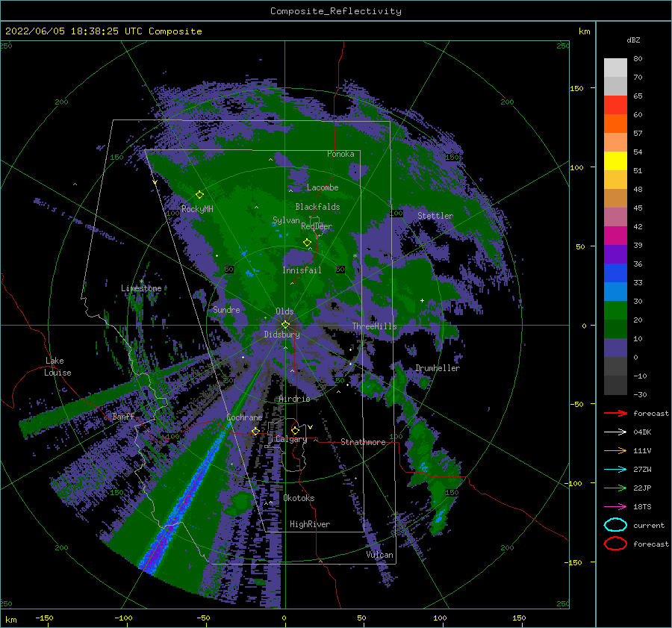Viewport: 672px width, 628px height.
Task: Click the HighRiver label
Action: (x=310, y=524)
